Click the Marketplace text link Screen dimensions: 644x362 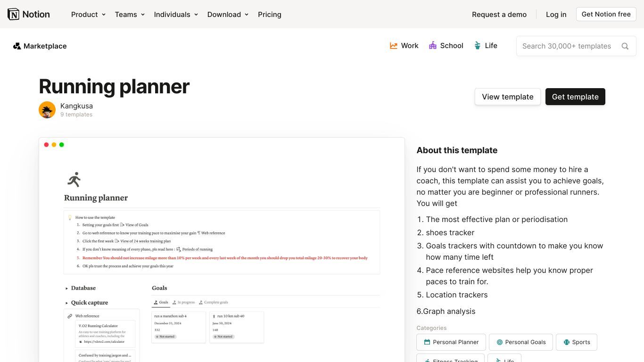45,46
